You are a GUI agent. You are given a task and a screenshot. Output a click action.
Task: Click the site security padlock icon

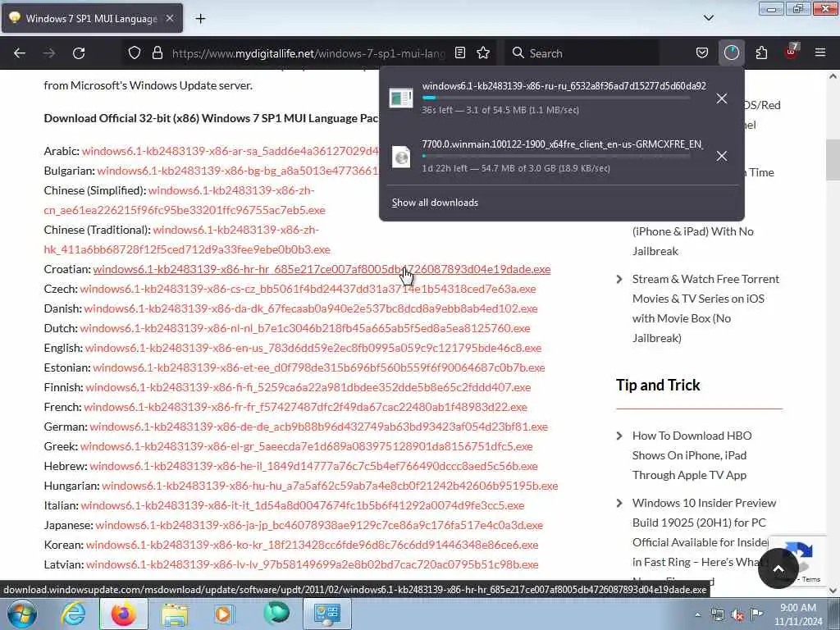point(157,53)
